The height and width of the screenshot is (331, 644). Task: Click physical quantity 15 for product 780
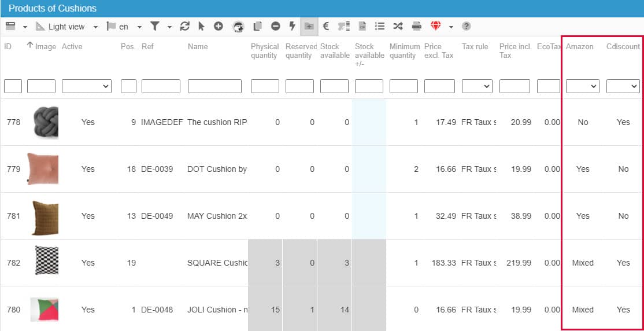pyautogui.click(x=276, y=310)
